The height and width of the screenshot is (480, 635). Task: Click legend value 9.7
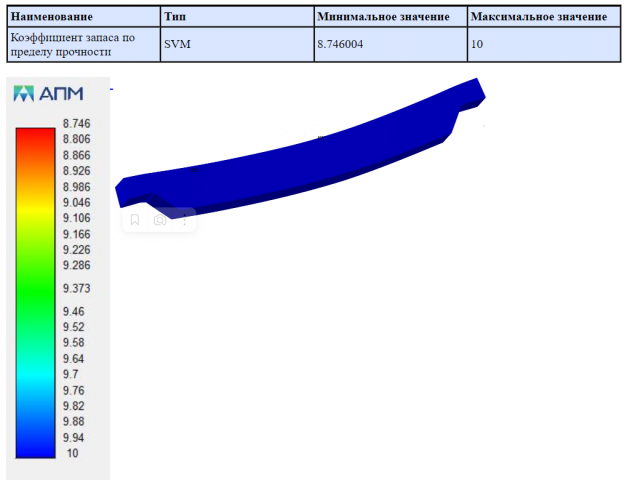70,374
